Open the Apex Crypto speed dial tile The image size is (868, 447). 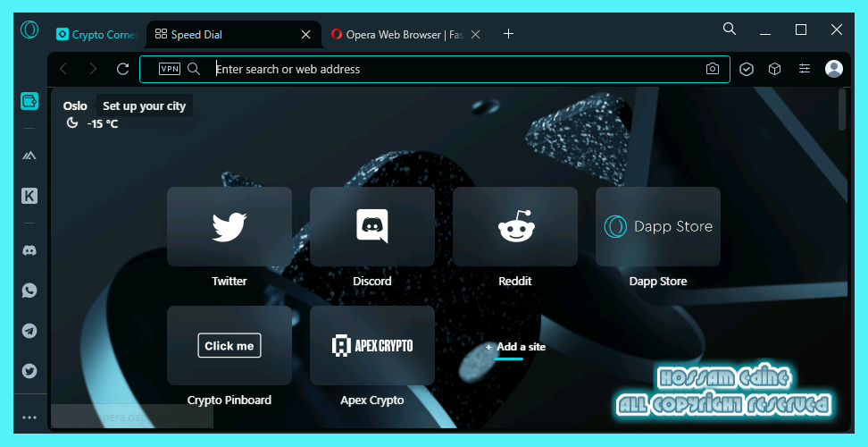(x=372, y=346)
